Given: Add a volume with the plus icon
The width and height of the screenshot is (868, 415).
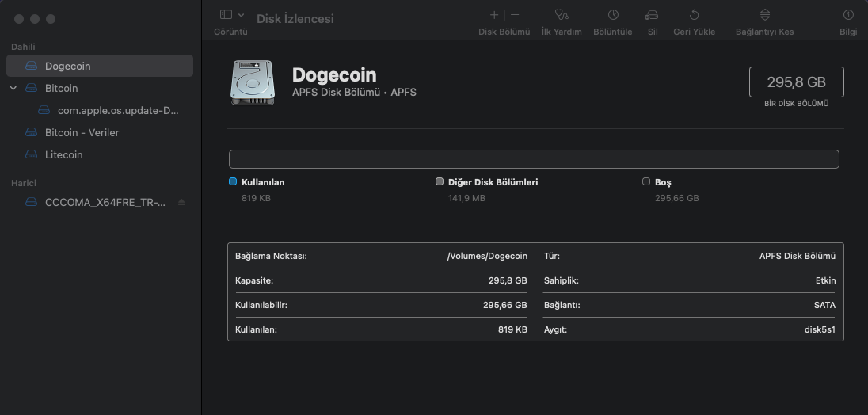Looking at the screenshot, I should tap(494, 15).
